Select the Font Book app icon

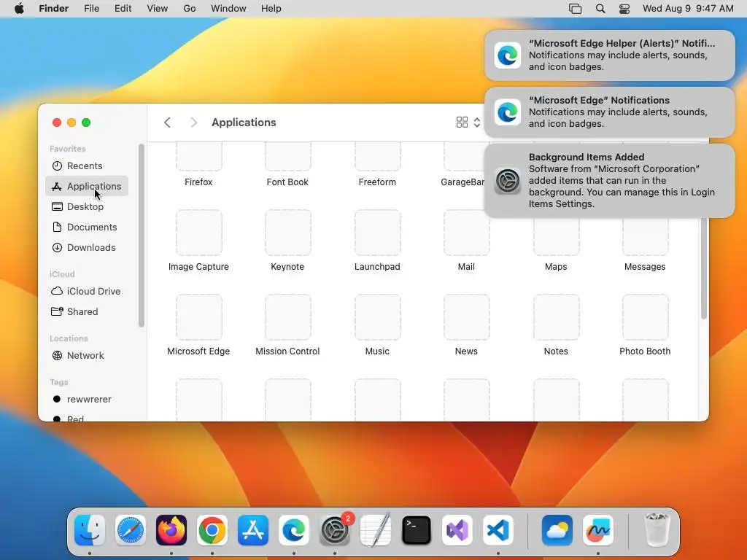tap(287, 157)
